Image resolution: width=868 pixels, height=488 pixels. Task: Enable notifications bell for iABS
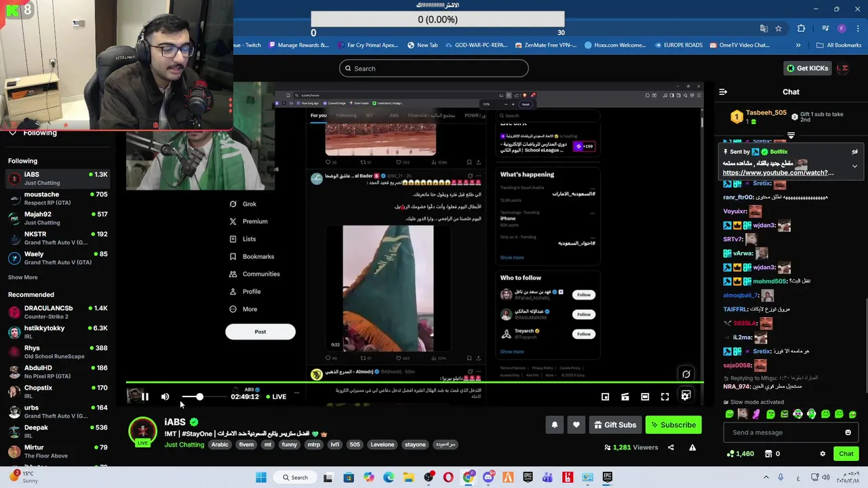click(554, 425)
